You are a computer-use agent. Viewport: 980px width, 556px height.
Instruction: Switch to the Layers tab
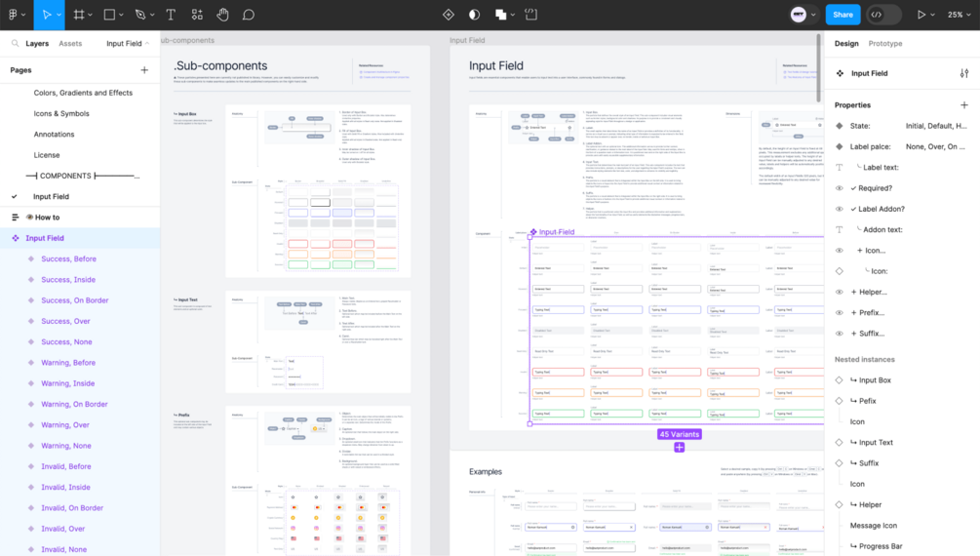pos(37,43)
